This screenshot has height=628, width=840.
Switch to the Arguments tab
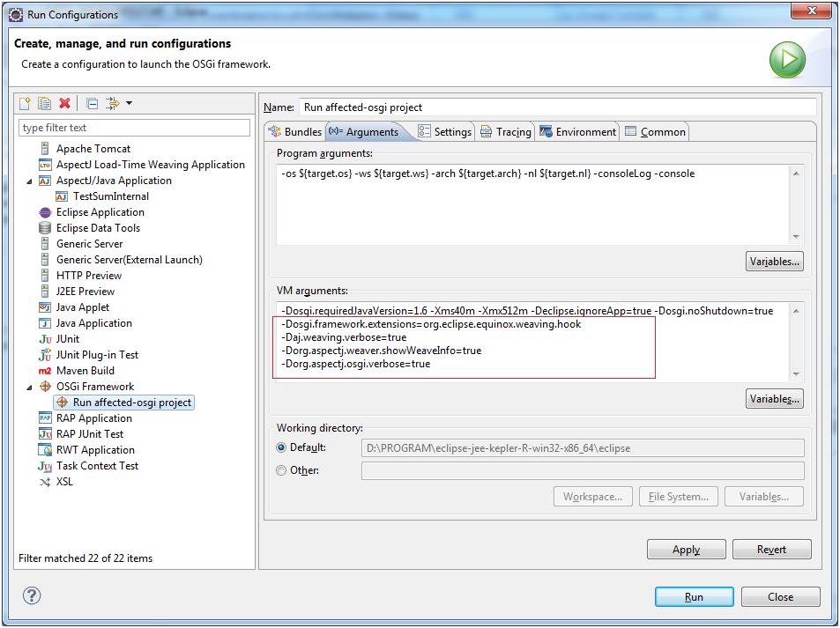click(364, 132)
